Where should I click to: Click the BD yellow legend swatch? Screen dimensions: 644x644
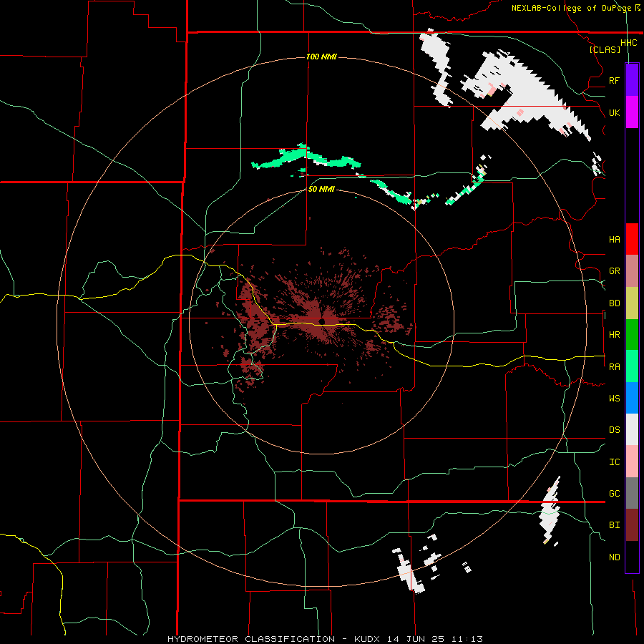(x=632, y=303)
